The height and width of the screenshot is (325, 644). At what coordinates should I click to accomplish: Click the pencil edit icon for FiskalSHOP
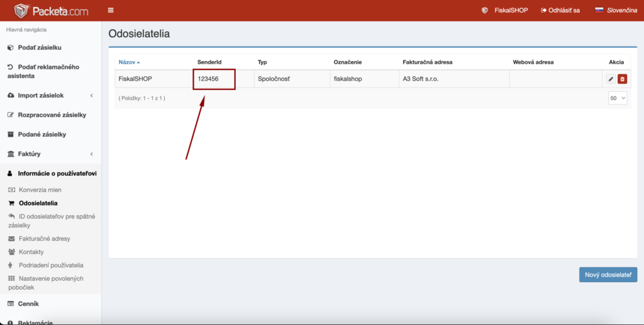tap(611, 79)
